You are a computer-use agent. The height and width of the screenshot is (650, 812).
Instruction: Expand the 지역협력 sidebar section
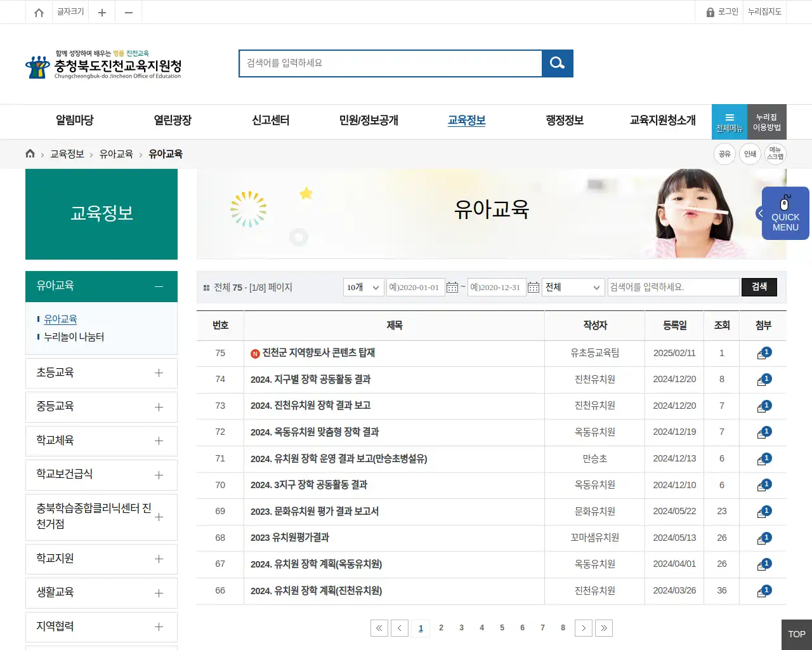coord(159,627)
